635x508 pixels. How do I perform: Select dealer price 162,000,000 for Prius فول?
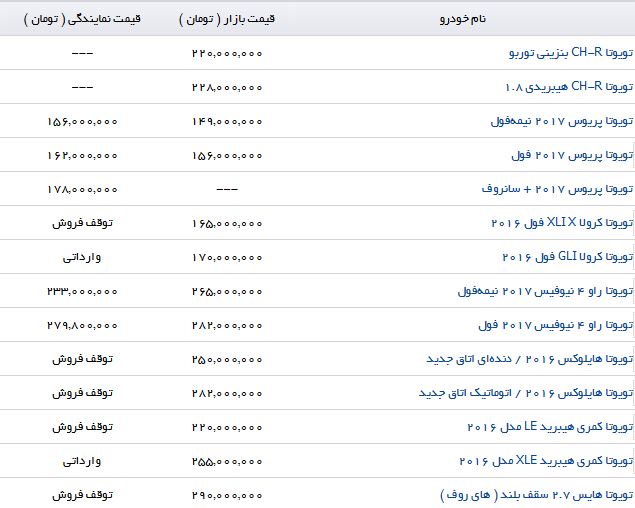(x=82, y=156)
